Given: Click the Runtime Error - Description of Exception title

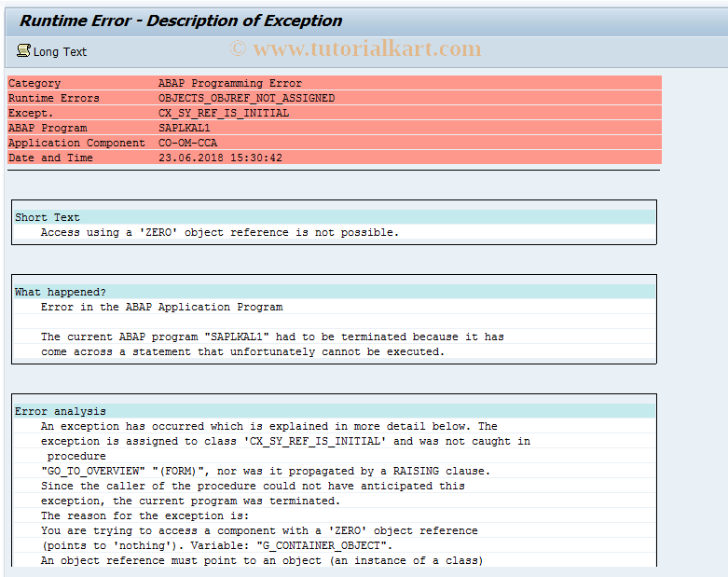Looking at the screenshot, I should coord(181,21).
